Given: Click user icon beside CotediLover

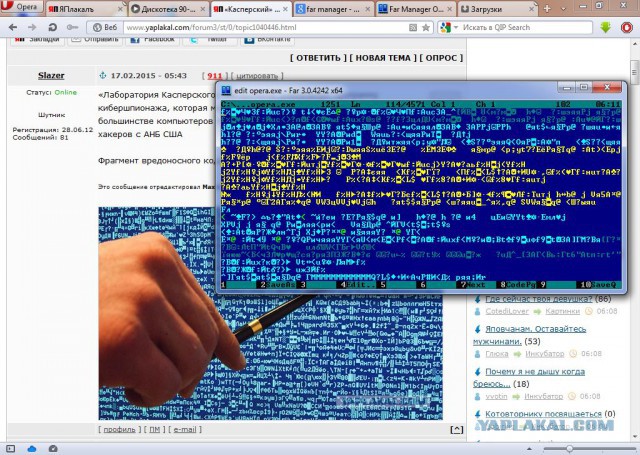Looking at the screenshot, I should (x=477, y=311).
